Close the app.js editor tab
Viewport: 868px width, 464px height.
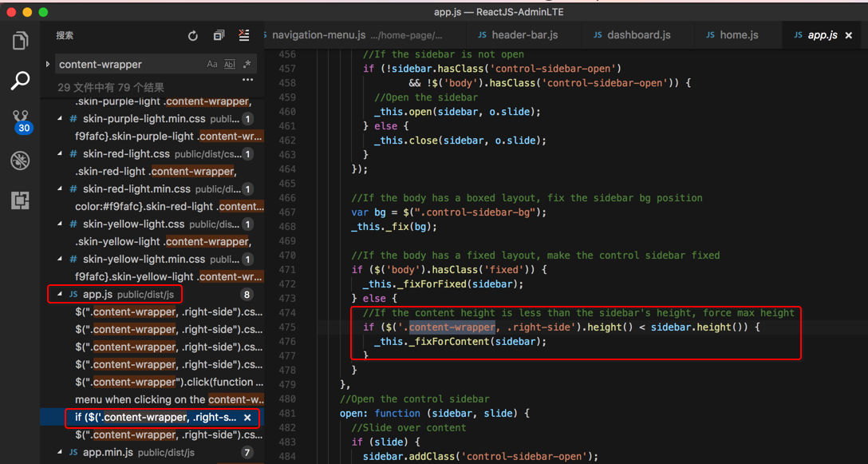point(849,35)
